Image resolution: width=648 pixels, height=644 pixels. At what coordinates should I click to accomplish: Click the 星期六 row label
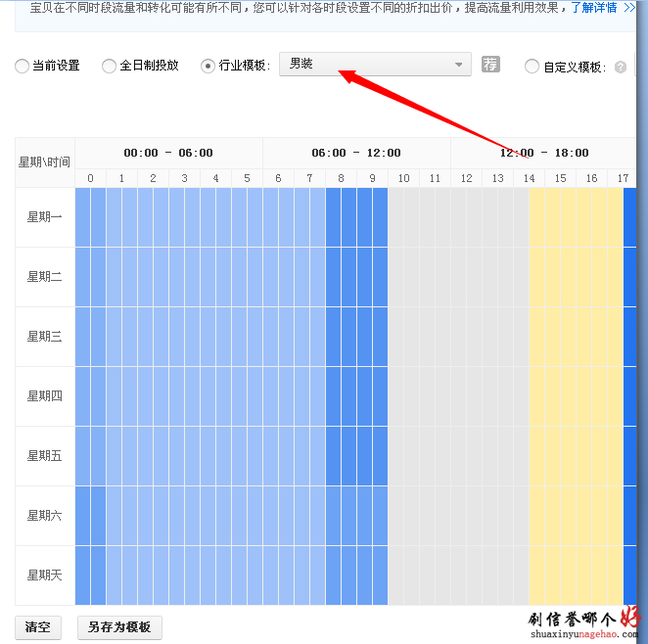(45, 515)
